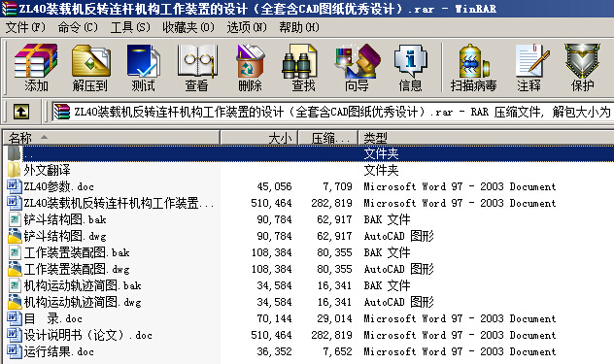Open the 向导 (Wizard) toolbar icon
614x364 pixels.
coord(358,60)
